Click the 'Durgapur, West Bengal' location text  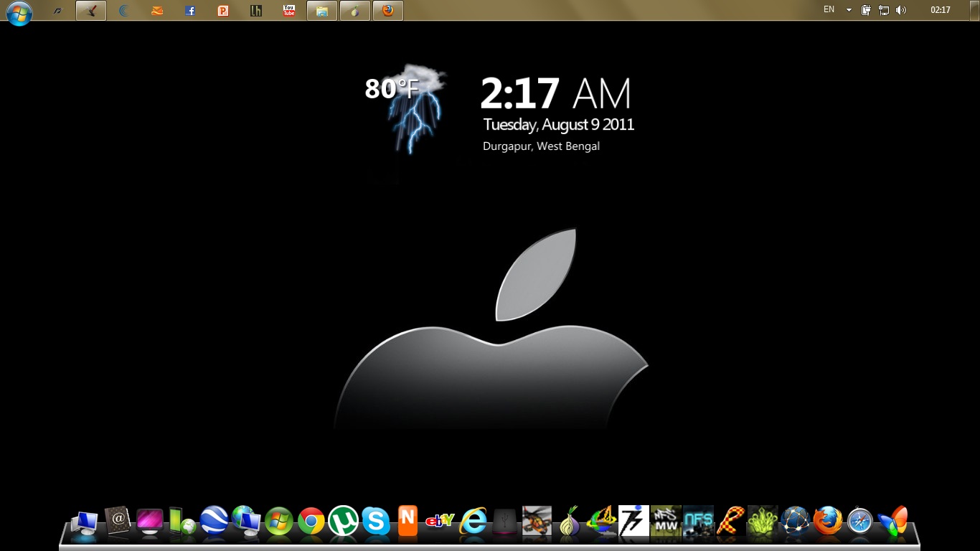coord(541,146)
